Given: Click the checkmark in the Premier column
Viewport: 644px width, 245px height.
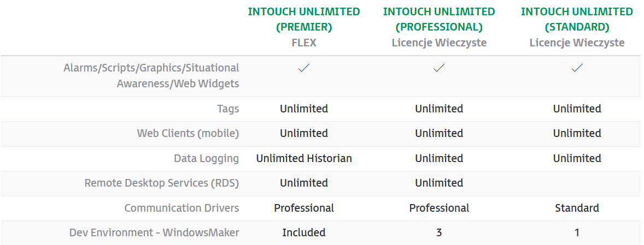Looking at the screenshot, I should [x=304, y=68].
